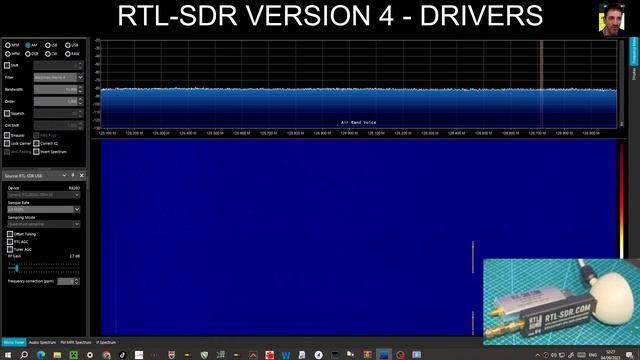
Task: Close the Source RTL-SDR USB panel
Action: tap(82, 176)
